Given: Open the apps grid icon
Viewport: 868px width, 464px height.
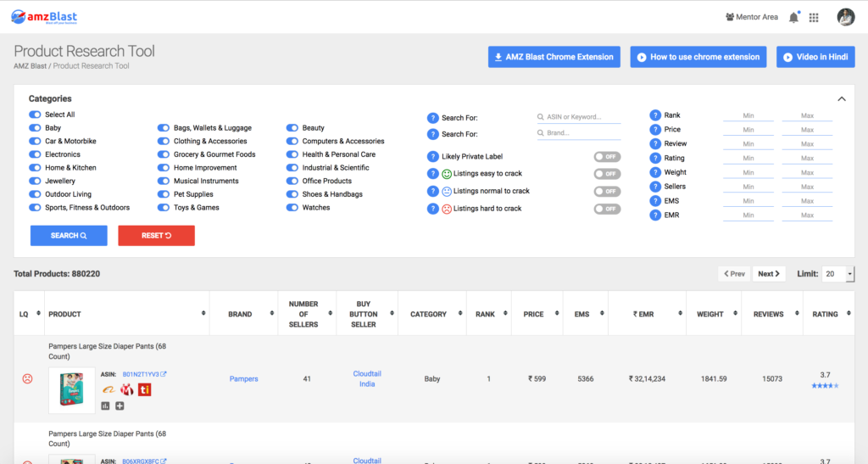Looking at the screenshot, I should (x=814, y=17).
